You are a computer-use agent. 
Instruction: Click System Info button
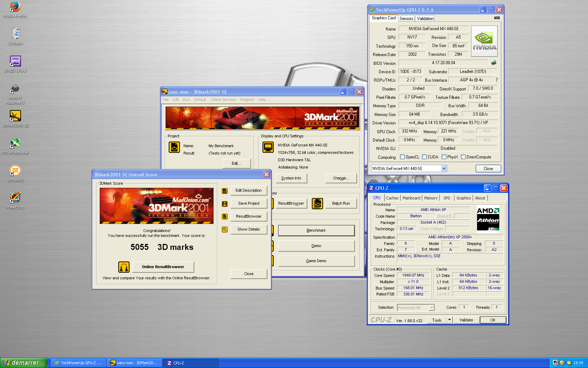[291, 178]
